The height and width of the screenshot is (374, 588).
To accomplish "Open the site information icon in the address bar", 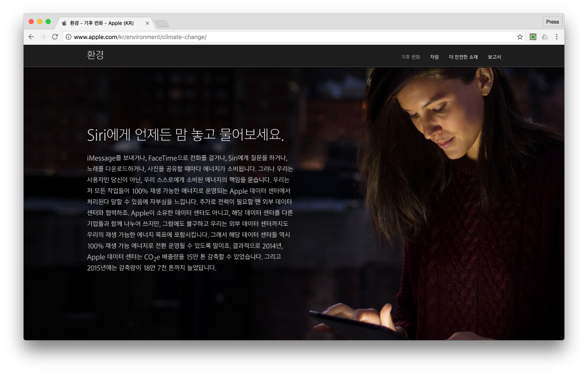I will [x=68, y=37].
